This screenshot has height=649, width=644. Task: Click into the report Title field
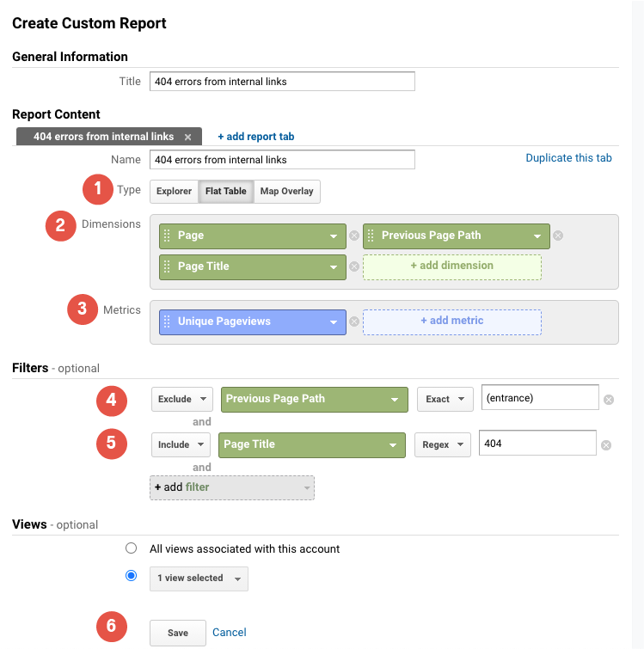click(x=282, y=82)
